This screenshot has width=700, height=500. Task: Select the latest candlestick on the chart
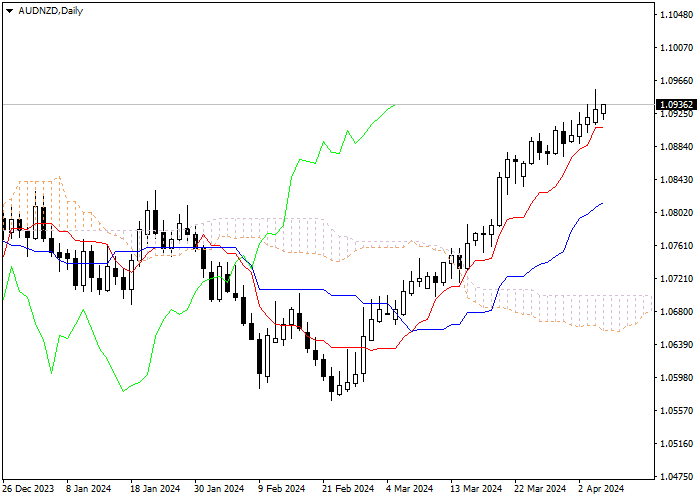pos(604,109)
